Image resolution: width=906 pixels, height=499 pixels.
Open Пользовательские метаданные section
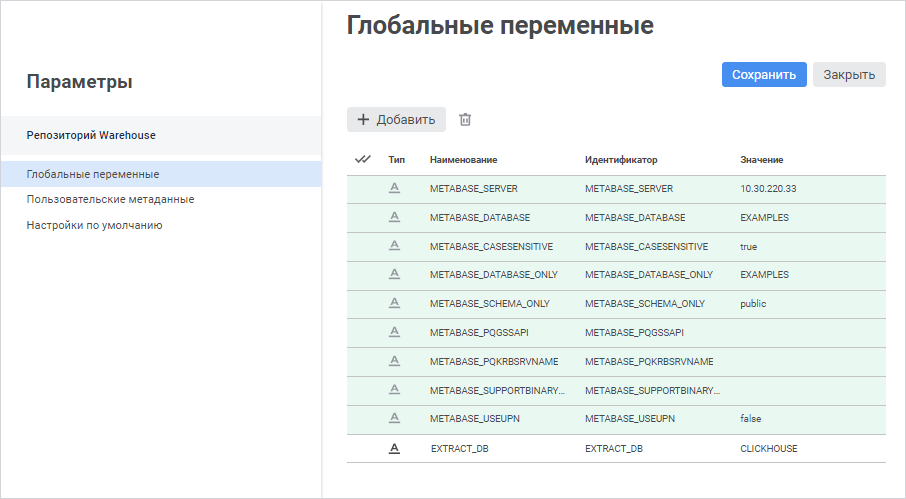tap(110, 199)
